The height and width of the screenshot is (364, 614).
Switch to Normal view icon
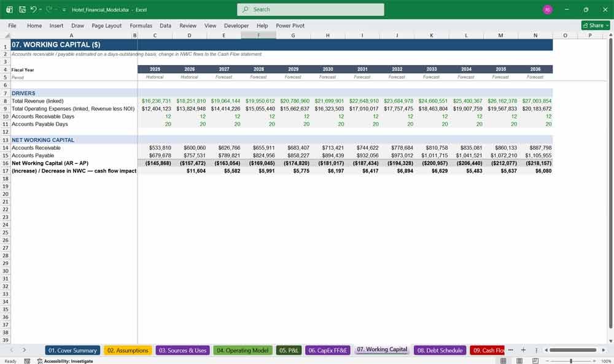[x=503, y=361]
